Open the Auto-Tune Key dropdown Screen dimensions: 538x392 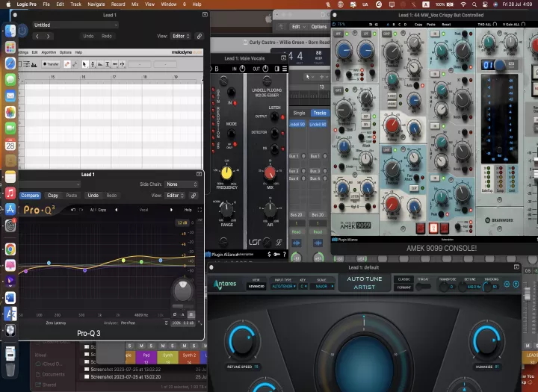pyautogui.click(x=303, y=287)
